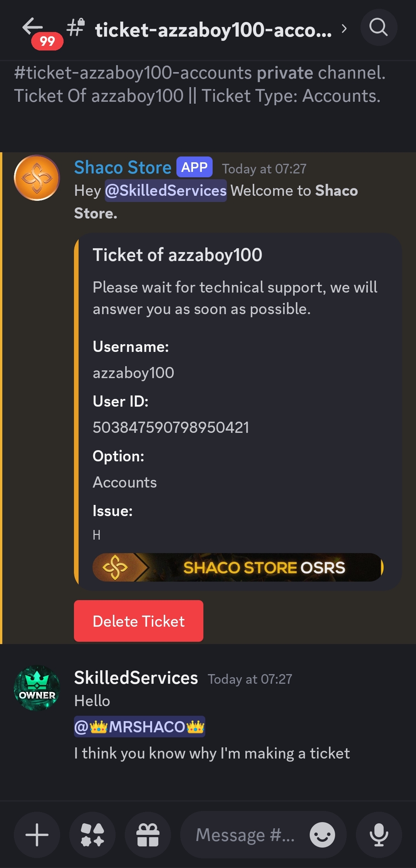Expand channel details chevron beside title
Screen dimensions: 416x868
tap(344, 29)
